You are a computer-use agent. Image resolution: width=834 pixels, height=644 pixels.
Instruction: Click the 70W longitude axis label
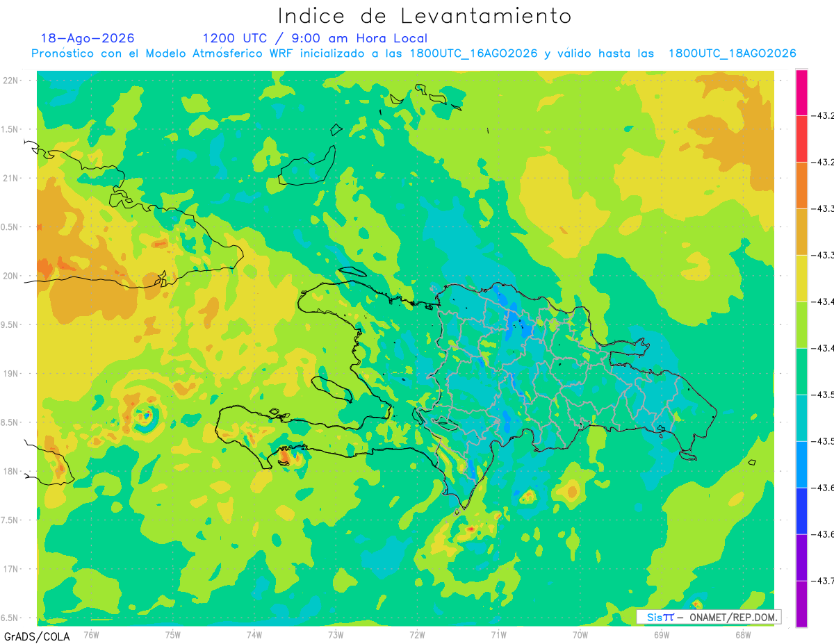point(580,634)
